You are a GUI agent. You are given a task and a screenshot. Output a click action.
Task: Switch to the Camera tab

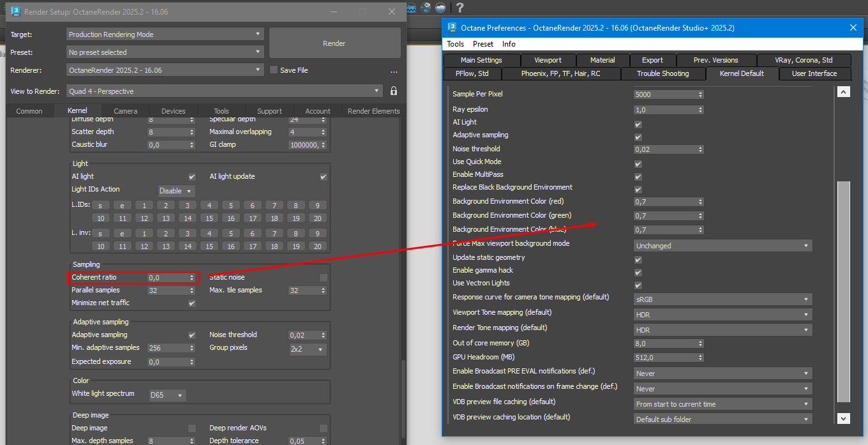pos(125,111)
